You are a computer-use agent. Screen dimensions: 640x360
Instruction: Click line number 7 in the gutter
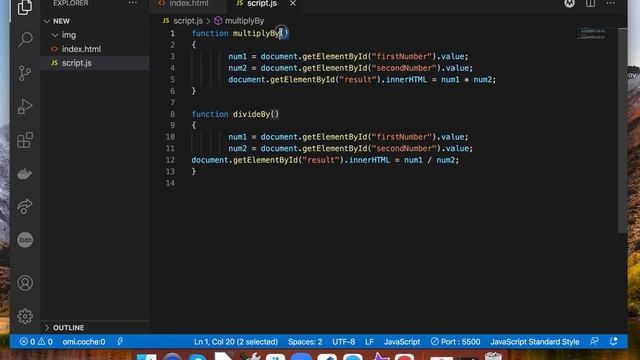172,102
